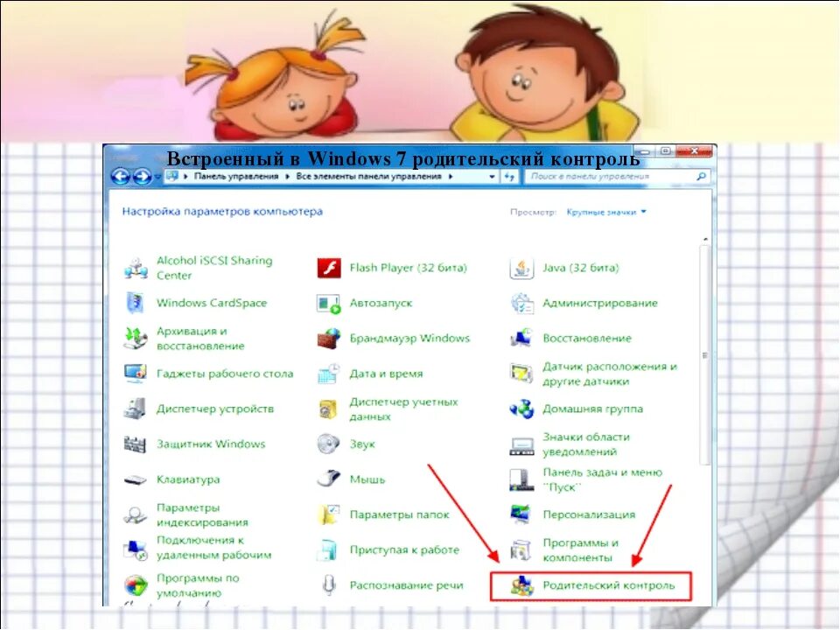Click the Forward navigation arrow button
Viewport: 840px width, 630px height.
(x=142, y=176)
